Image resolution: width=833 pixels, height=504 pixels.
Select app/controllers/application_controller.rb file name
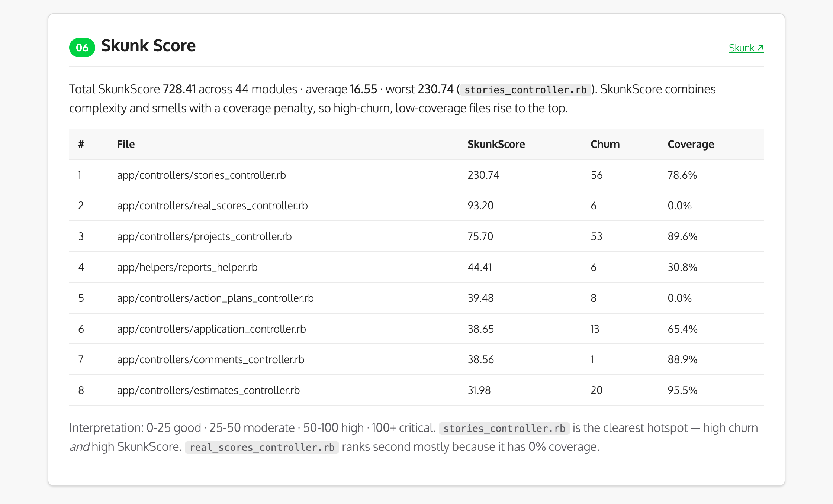(212, 329)
